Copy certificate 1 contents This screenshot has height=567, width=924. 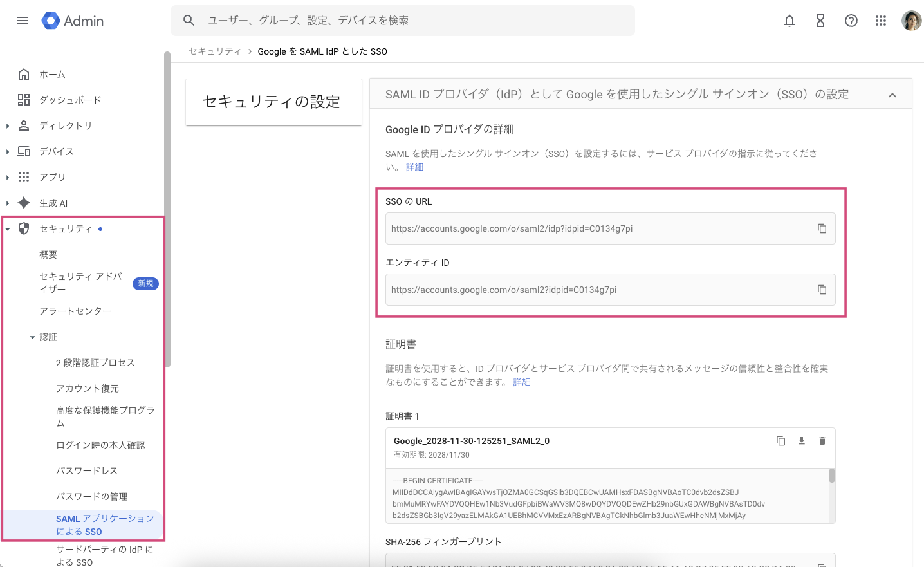781,441
